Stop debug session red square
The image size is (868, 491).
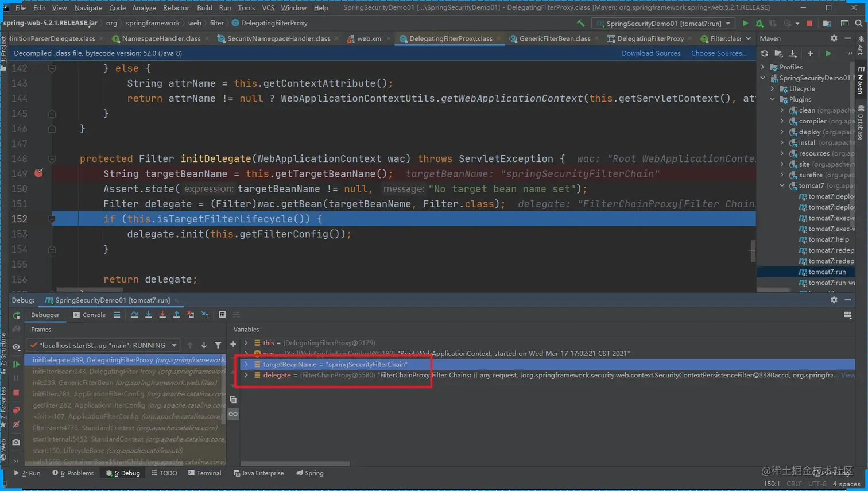pyautogui.click(x=16, y=393)
